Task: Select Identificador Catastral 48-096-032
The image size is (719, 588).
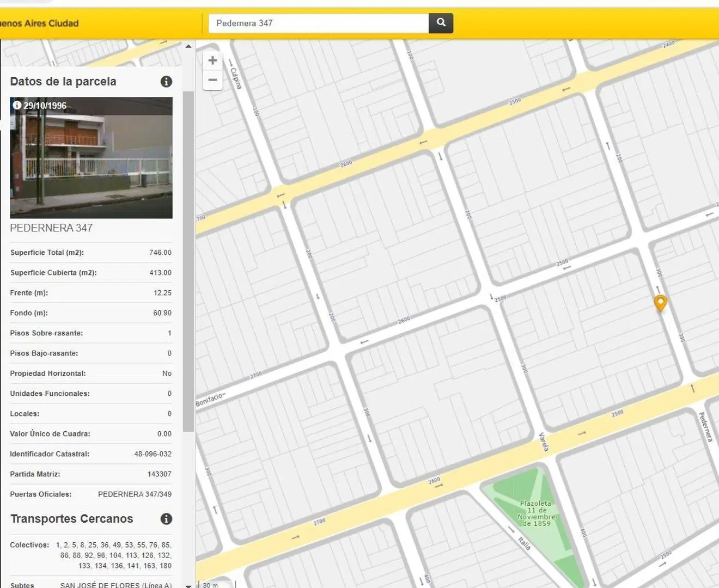Action: [x=153, y=454]
